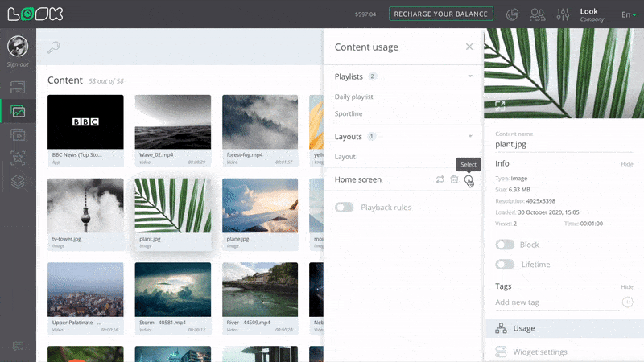
Task: Expand the plant image preview fullscreen
Action: point(500,106)
